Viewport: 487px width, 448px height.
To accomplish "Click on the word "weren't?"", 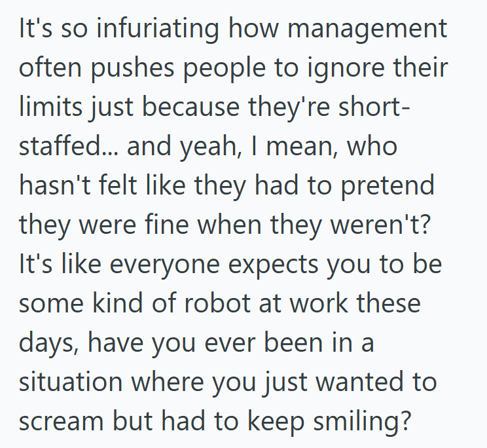I will (379, 227).
